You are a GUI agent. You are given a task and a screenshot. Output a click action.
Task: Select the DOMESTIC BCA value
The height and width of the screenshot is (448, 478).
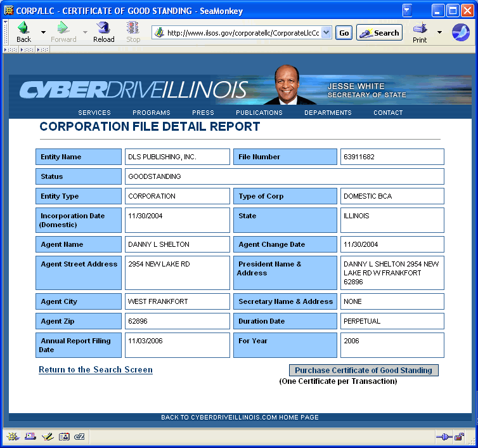[x=368, y=196]
